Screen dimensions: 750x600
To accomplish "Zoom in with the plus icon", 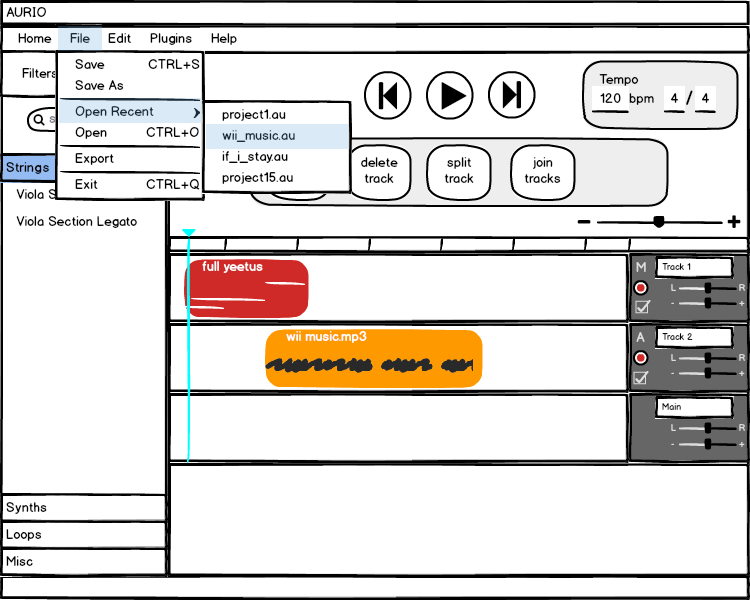I will 734,222.
